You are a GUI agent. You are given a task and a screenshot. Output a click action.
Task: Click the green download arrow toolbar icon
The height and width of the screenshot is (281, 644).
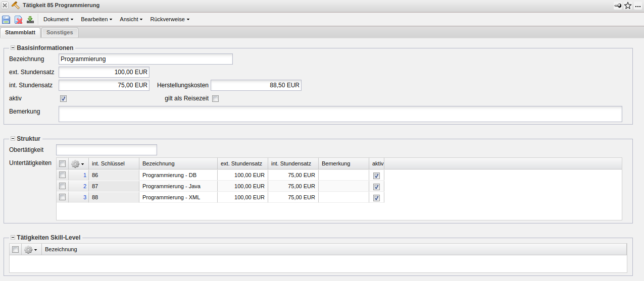[30, 20]
